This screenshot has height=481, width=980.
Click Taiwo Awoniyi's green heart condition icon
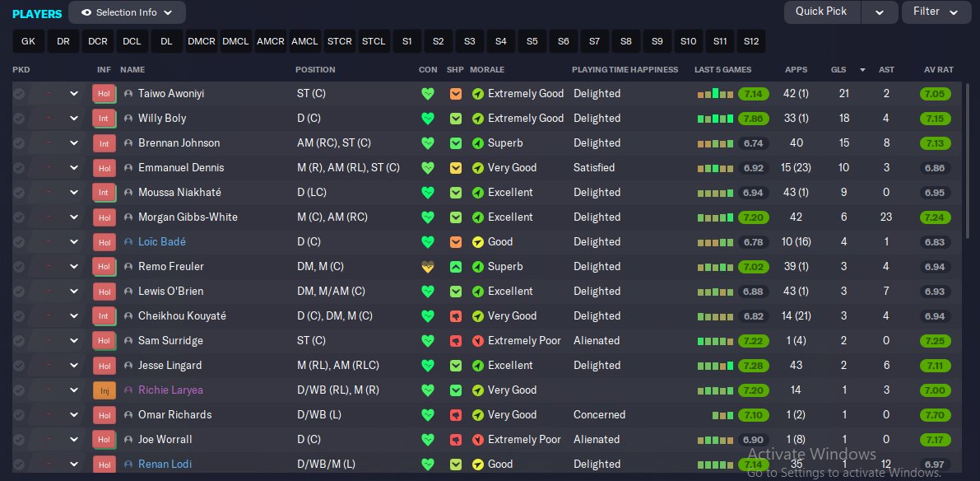(428, 94)
